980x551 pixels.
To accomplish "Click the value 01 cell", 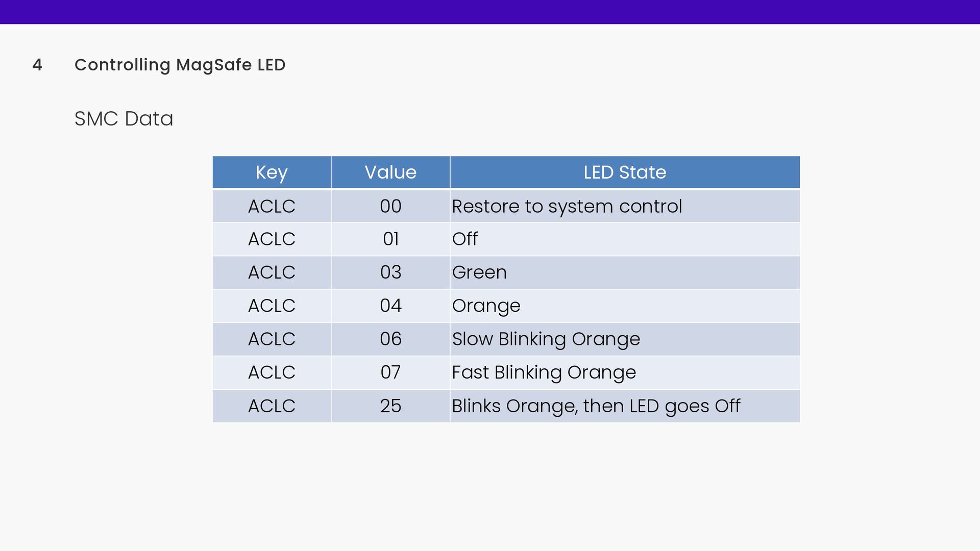I will [390, 239].
